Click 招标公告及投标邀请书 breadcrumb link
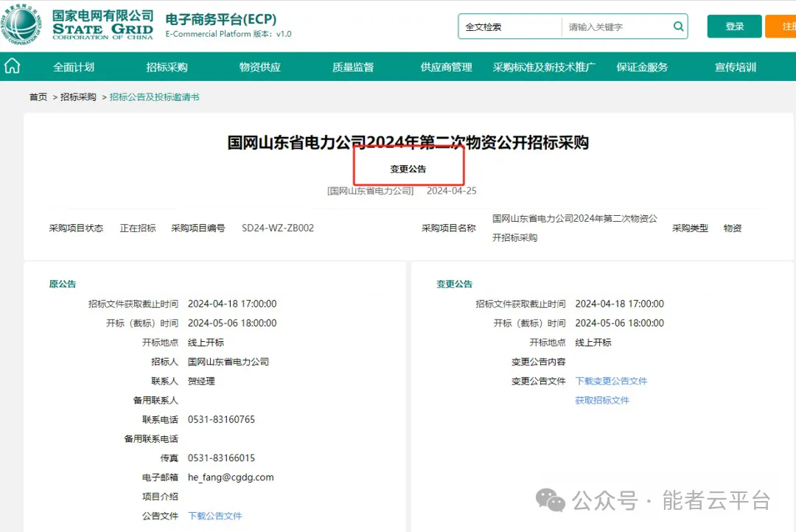Screen dimensions: 796x532 click(x=154, y=97)
